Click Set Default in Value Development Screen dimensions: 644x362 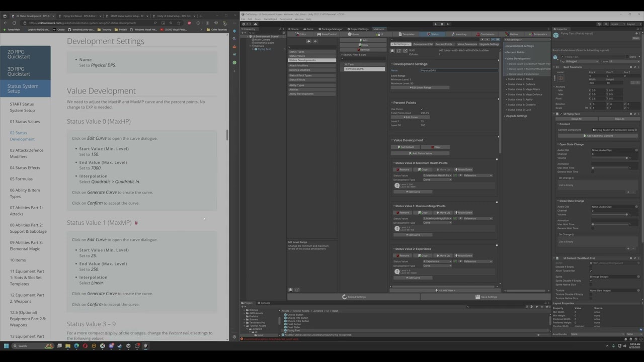pos(406,147)
